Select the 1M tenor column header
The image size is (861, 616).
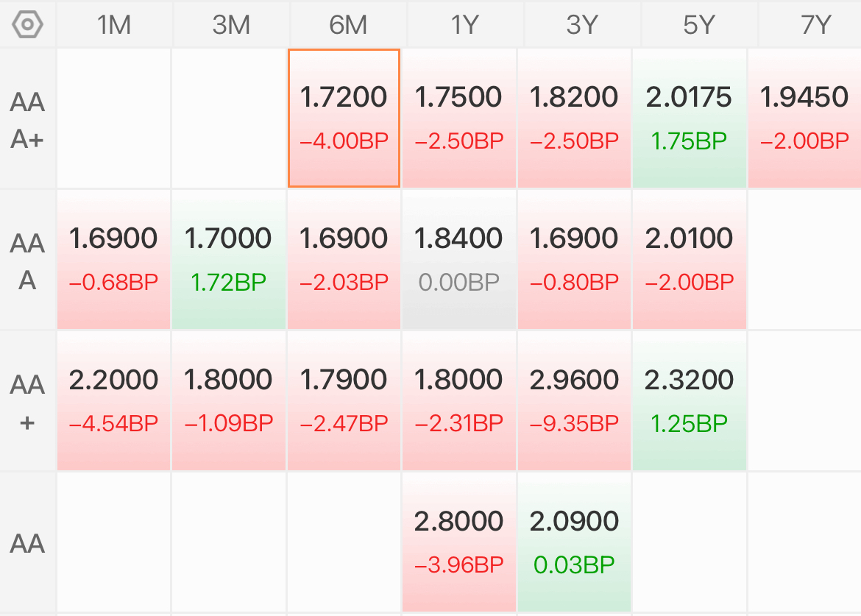point(114,25)
